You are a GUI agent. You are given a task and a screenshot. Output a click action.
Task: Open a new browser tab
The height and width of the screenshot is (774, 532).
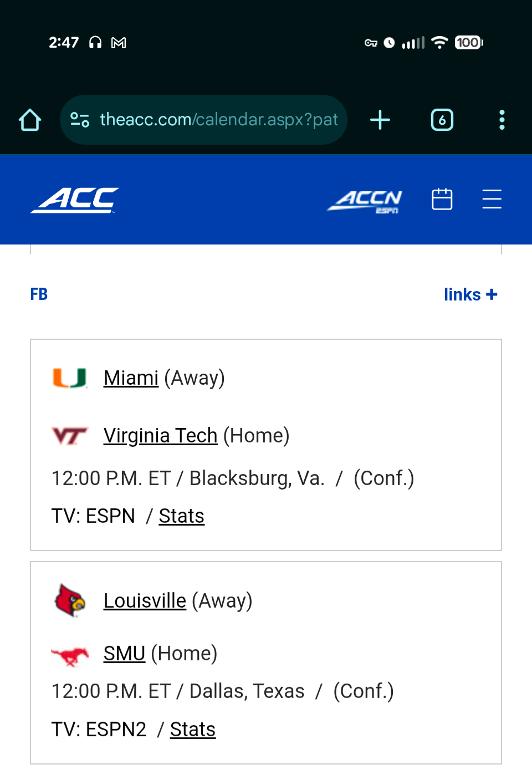tap(380, 120)
